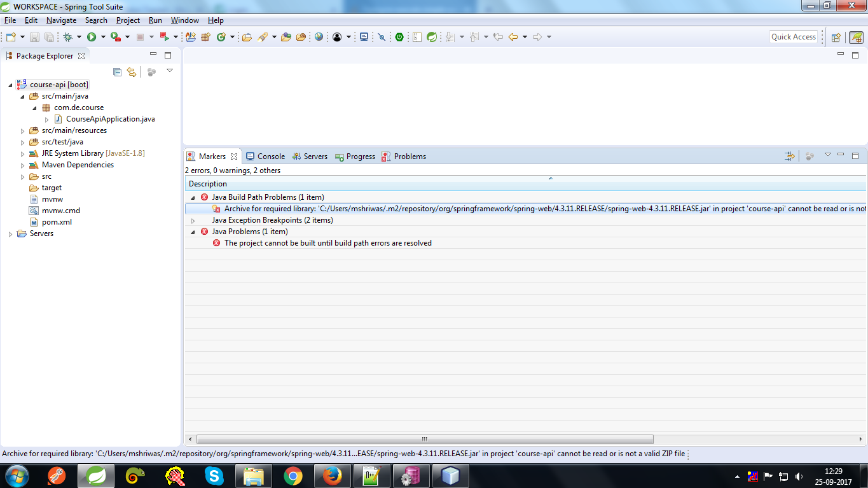Screen dimensions: 868x488
Task: Open the Navigate menu
Action: pyautogui.click(x=61, y=20)
